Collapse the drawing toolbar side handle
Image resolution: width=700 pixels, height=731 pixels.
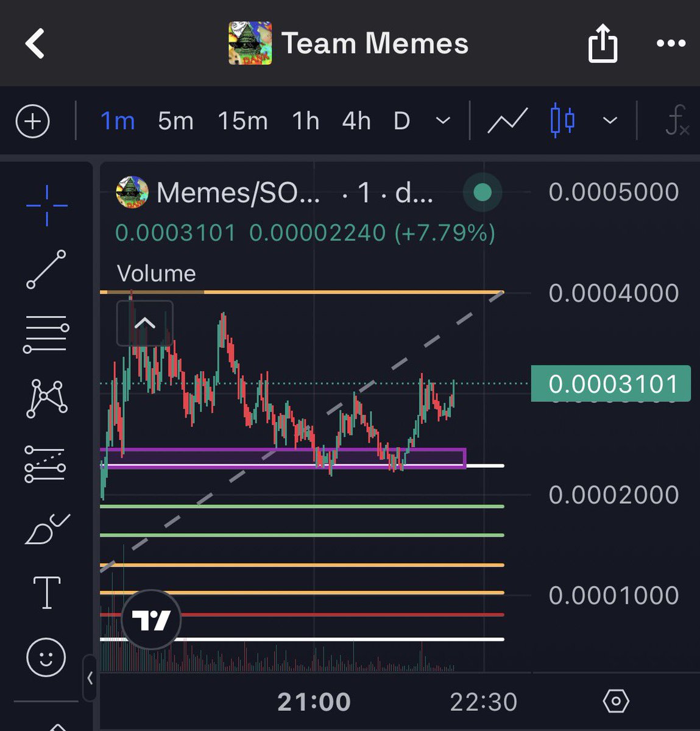click(90, 678)
